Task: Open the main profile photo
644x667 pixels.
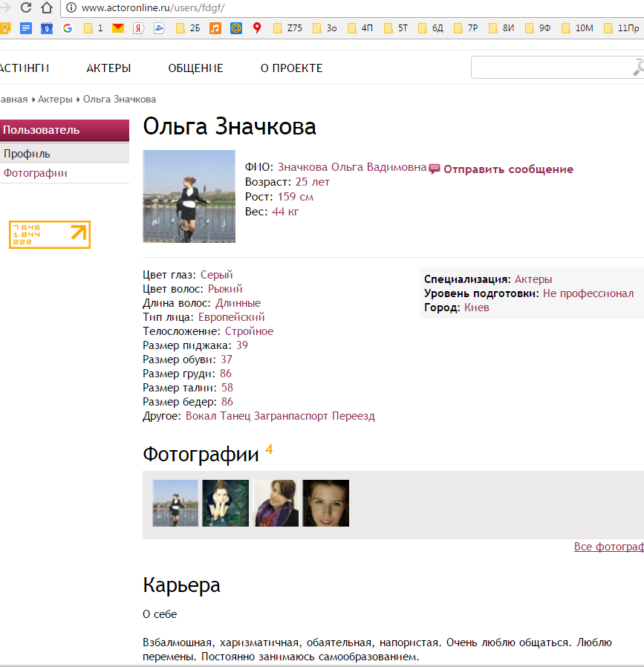Action: (189, 197)
